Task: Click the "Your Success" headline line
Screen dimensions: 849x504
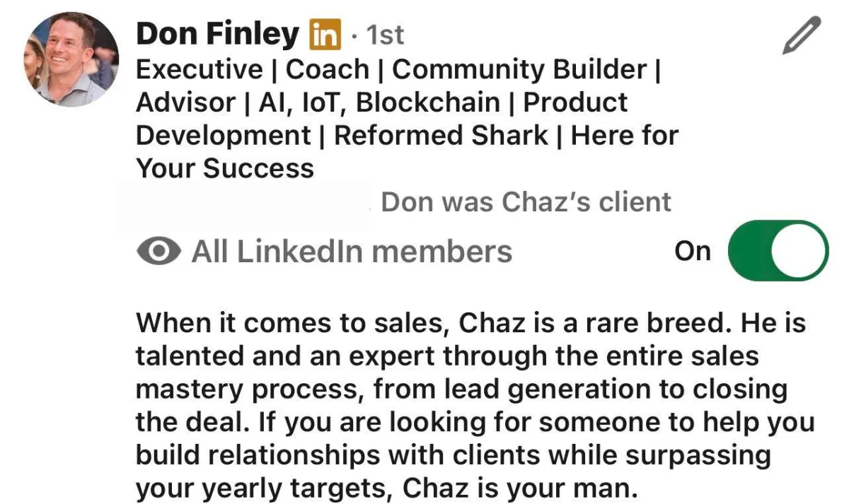Action: (224, 169)
